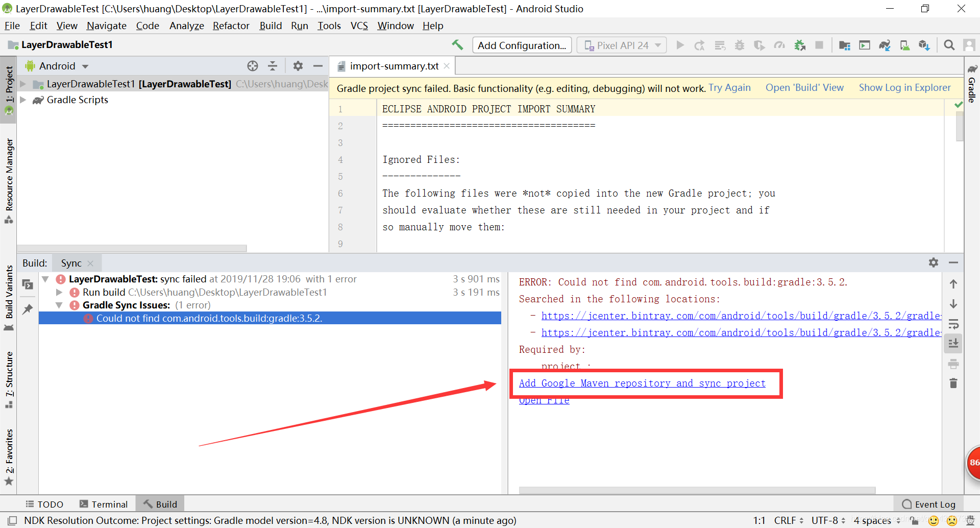Sync Project with Gradle Files elephant icon
The image size is (980, 528).
click(x=885, y=45)
